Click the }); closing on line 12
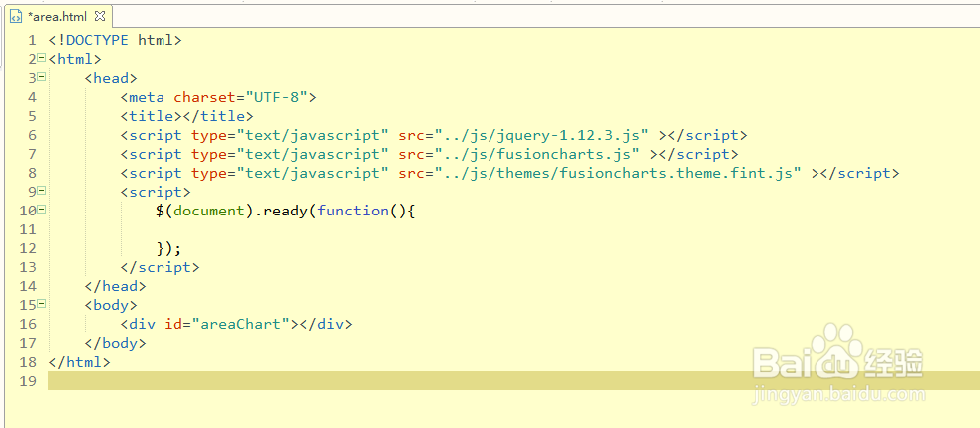The image size is (980, 428). pos(168,249)
